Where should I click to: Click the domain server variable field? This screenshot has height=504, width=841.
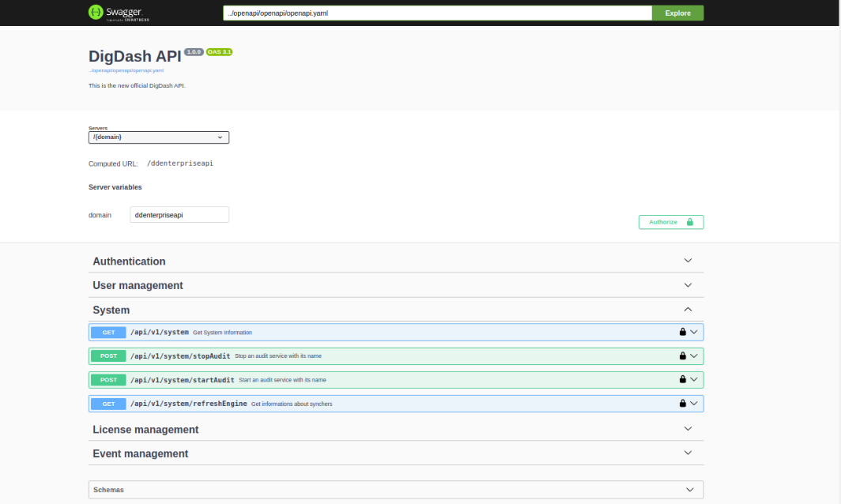pyautogui.click(x=179, y=215)
